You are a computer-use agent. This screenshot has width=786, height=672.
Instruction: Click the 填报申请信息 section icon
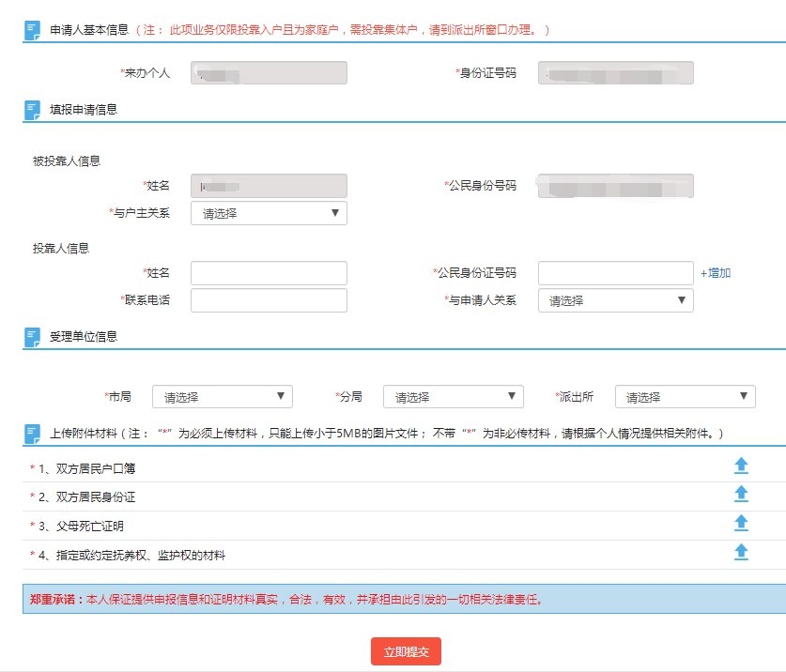pyautogui.click(x=32, y=110)
